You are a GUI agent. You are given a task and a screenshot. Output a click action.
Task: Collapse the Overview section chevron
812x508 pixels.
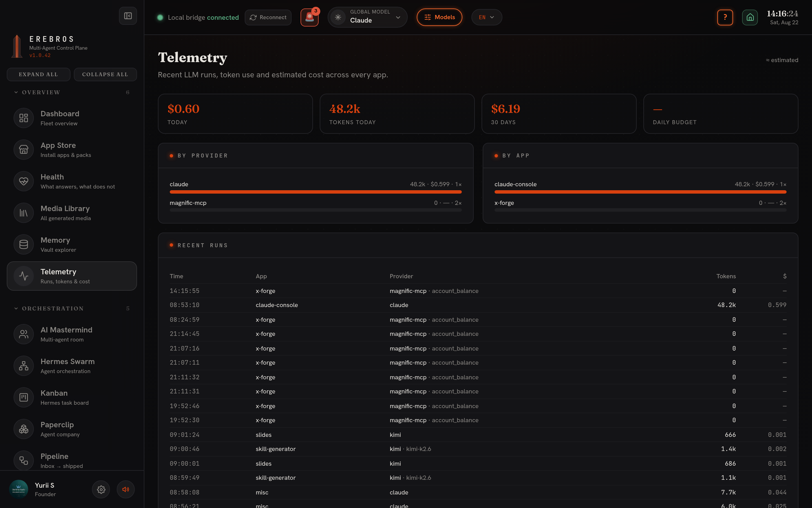tap(16, 92)
